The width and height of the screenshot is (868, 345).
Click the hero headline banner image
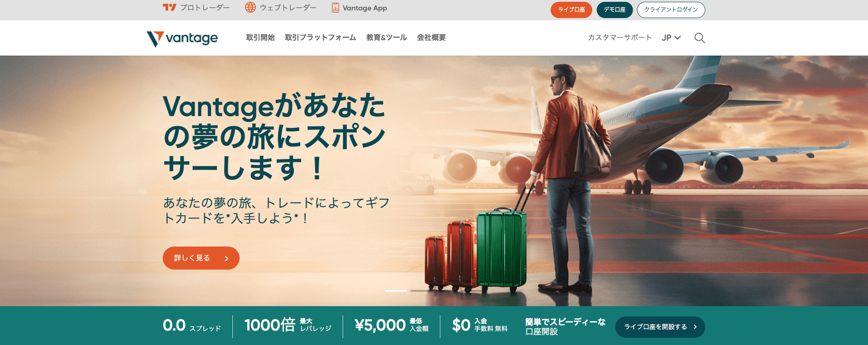point(434,181)
